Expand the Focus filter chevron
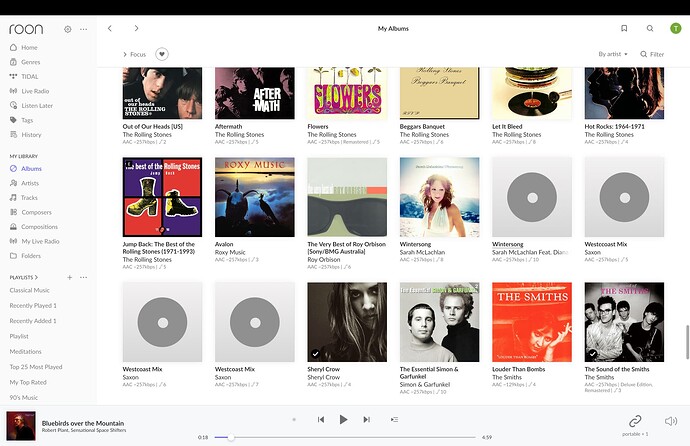 (125, 54)
